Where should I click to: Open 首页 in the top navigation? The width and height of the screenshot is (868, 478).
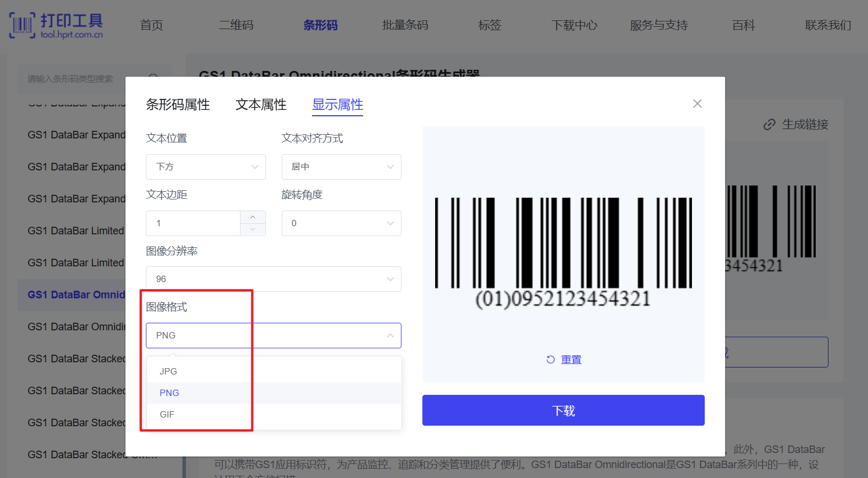[x=152, y=25]
